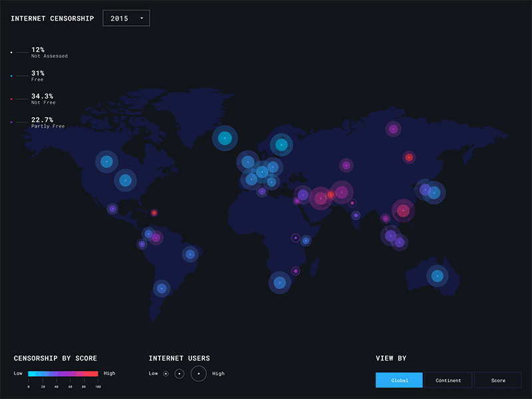Screen dimensions: 532x399
Task: Select the large cyan bubble over Greenland
Action: click(x=225, y=138)
